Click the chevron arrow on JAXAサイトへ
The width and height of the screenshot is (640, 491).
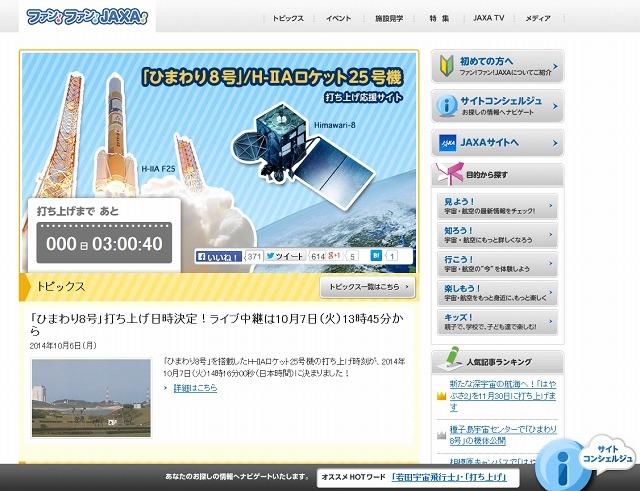click(x=555, y=143)
